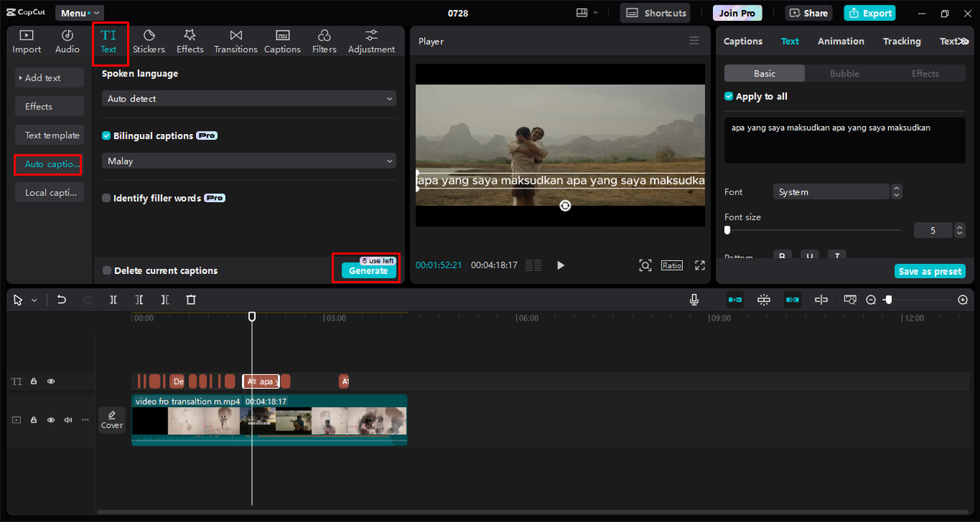The width and height of the screenshot is (980, 522).
Task: Toggle the preview axis icon in timeline toolbar
Action: coord(822,300)
